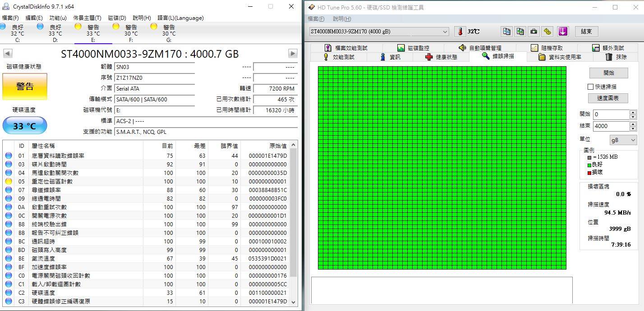Select drive F: warning status icon
The height and width of the screenshot is (311, 644).
tap(116, 27)
